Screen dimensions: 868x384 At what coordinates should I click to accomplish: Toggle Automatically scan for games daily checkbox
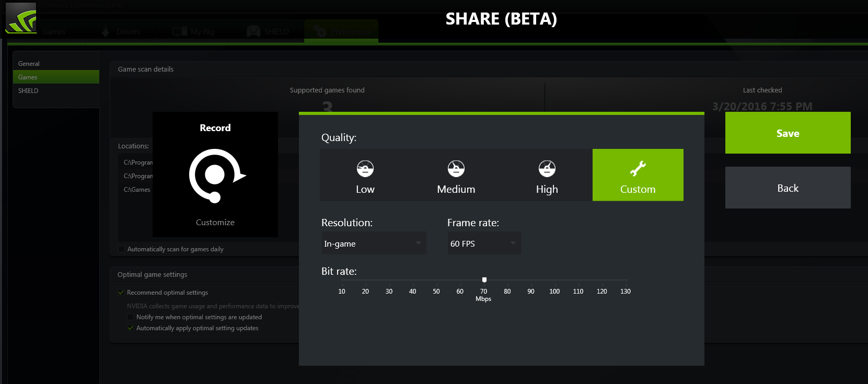click(122, 249)
